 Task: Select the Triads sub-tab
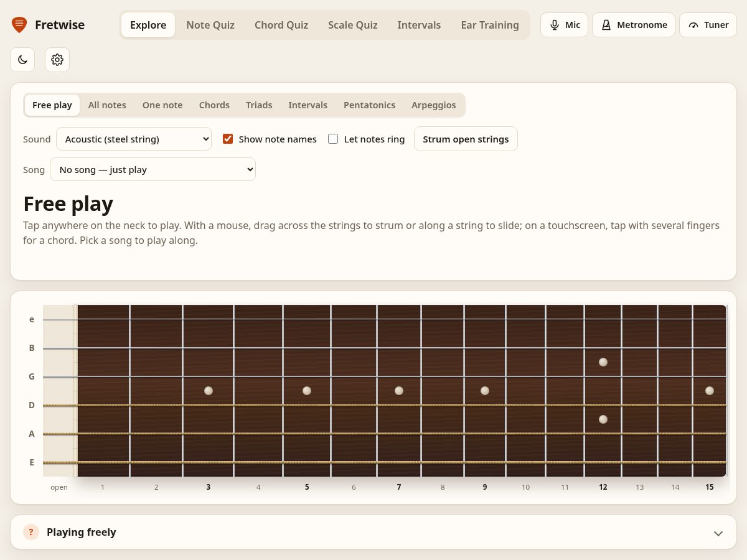(259, 105)
